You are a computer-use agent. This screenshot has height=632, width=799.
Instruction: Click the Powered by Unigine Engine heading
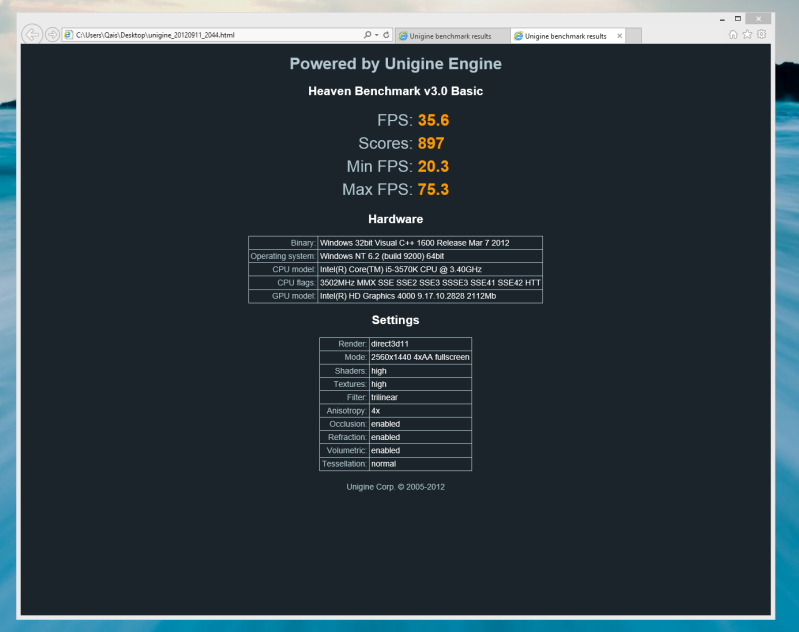395,64
